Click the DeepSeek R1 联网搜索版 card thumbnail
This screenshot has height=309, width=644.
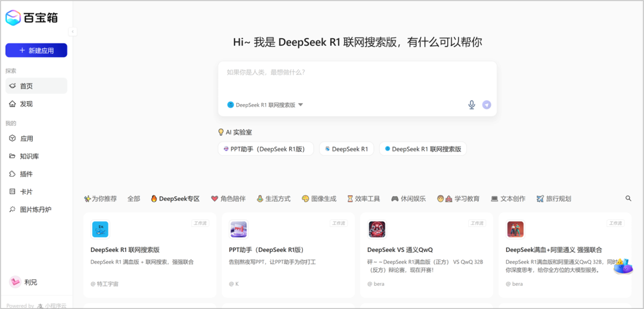[100, 229]
